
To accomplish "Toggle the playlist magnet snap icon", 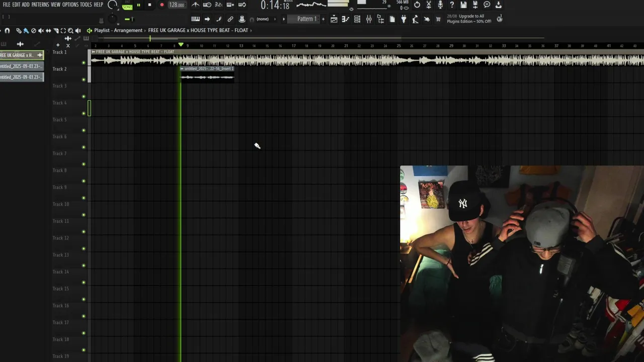I will (7, 31).
